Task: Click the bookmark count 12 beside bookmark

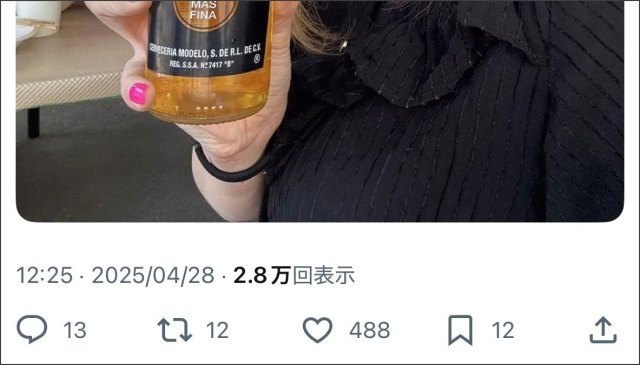Action: [502, 330]
